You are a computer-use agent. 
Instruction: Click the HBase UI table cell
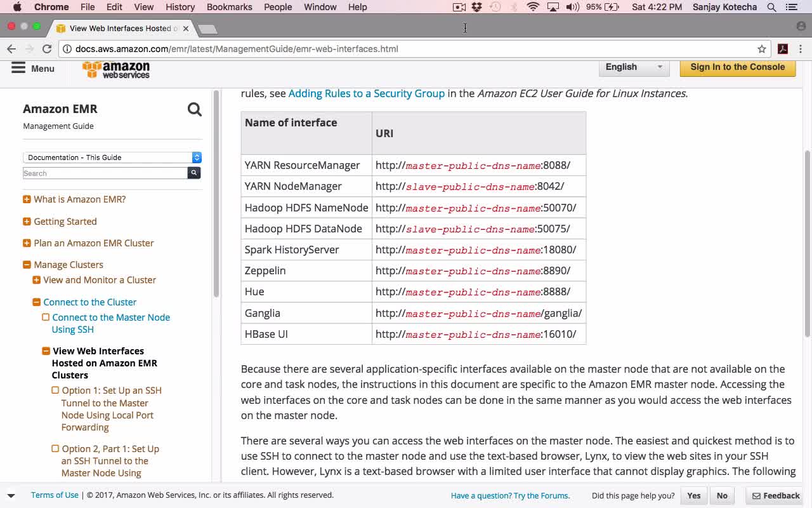point(306,334)
